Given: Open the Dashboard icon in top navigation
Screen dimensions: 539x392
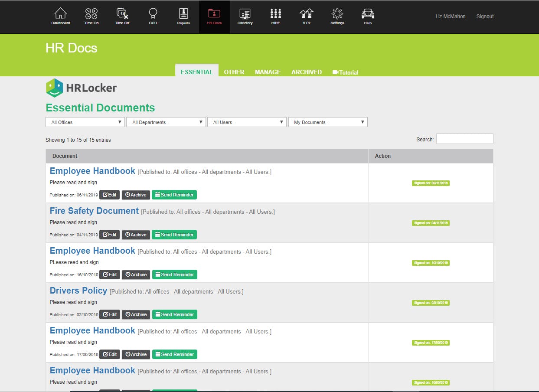Looking at the screenshot, I should pyautogui.click(x=60, y=16).
